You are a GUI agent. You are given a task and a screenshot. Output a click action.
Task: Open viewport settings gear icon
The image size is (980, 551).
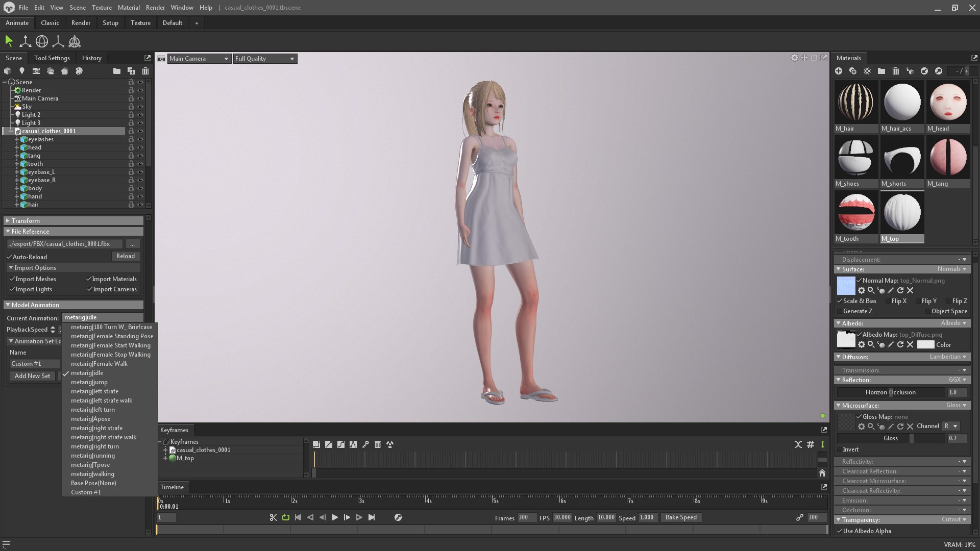point(795,58)
